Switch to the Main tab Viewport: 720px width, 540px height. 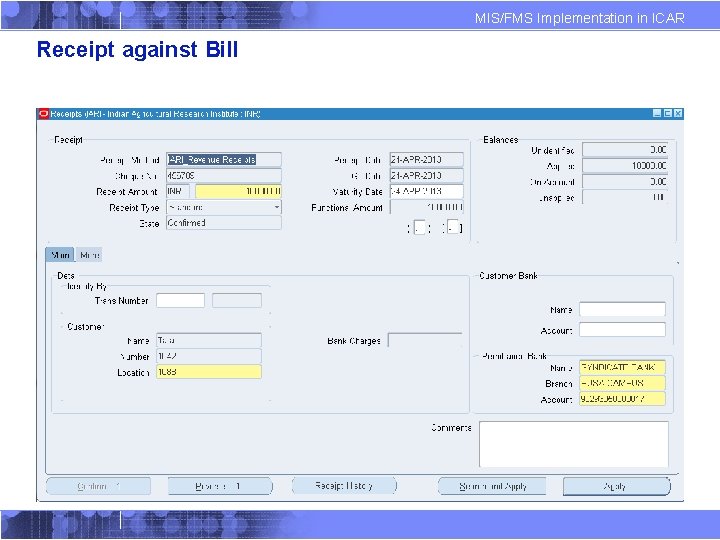tap(60, 255)
